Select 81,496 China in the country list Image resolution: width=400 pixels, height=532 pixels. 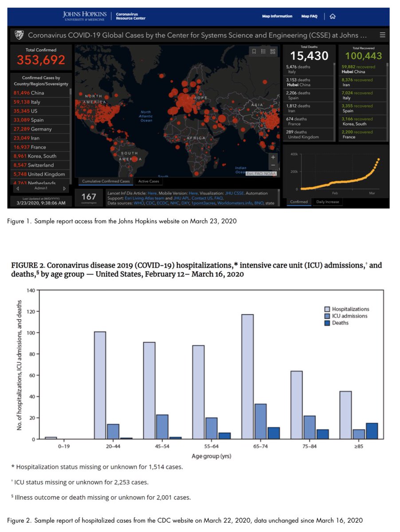point(40,93)
